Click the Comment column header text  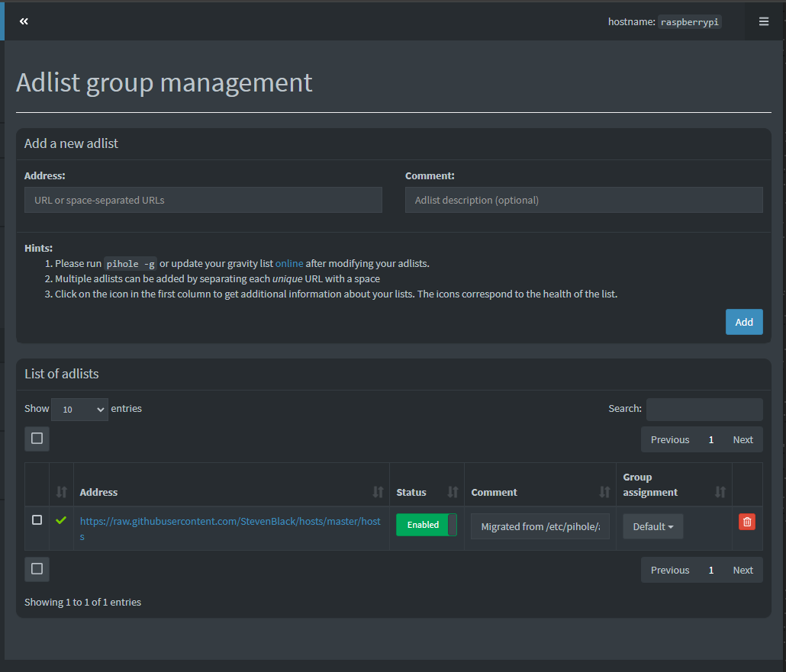pyautogui.click(x=494, y=492)
